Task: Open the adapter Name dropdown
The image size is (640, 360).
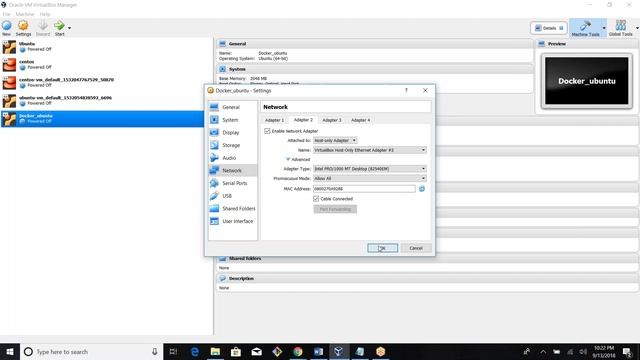Action: tap(370, 150)
